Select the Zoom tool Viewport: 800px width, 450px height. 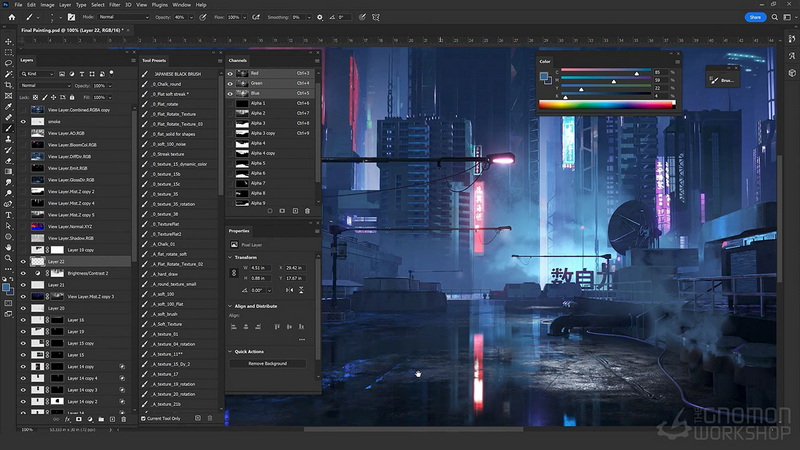click(x=8, y=258)
